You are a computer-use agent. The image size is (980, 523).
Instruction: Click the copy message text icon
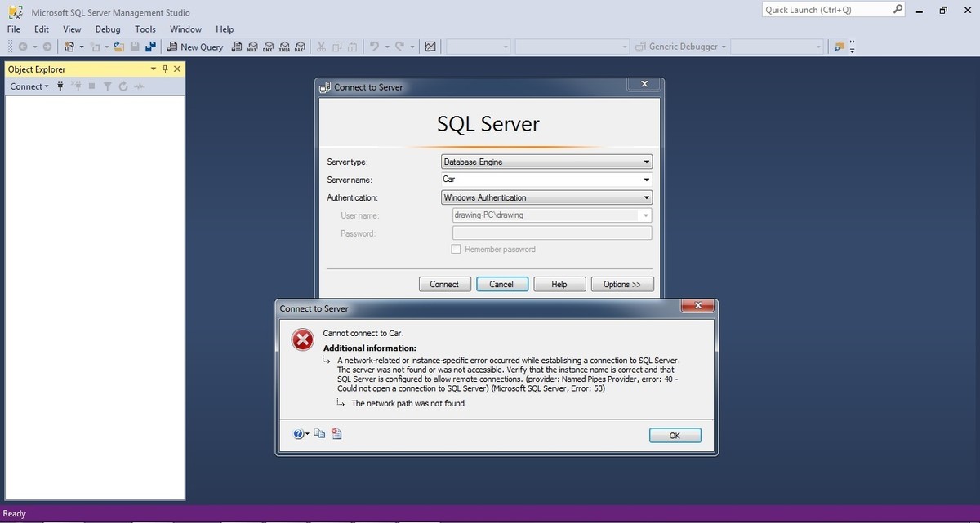[x=320, y=434]
